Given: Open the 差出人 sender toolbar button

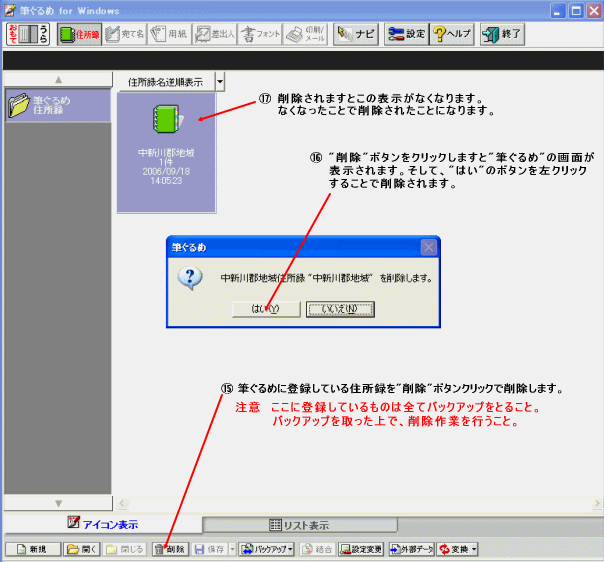Looking at the screenshot, I should coord(214,34).
